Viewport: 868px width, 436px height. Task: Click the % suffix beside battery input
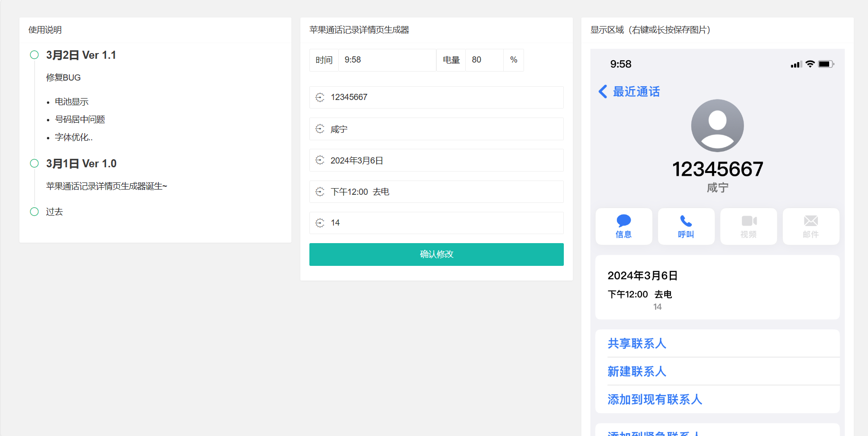[x=514, y=60]
